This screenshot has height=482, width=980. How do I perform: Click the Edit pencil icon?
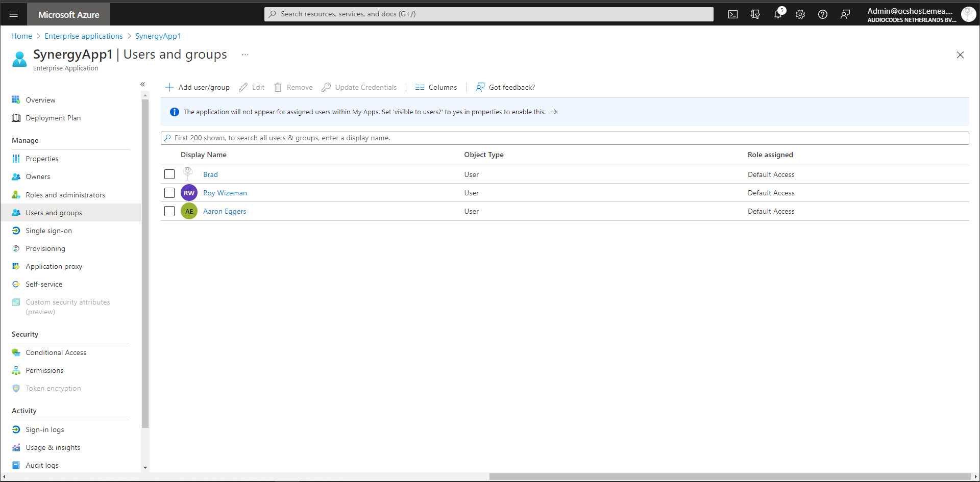243,87
